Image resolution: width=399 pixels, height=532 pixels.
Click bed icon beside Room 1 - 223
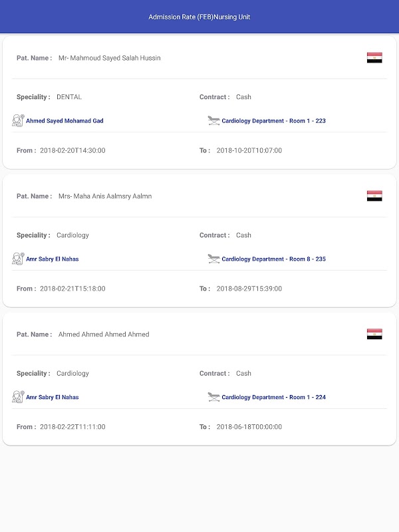tap(214, 121)
